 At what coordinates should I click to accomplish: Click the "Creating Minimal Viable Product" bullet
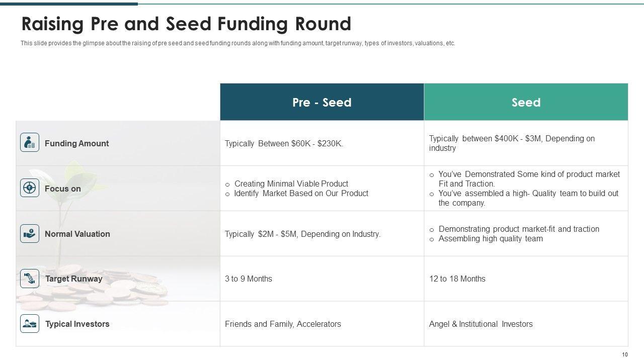[x=291, y=184]
